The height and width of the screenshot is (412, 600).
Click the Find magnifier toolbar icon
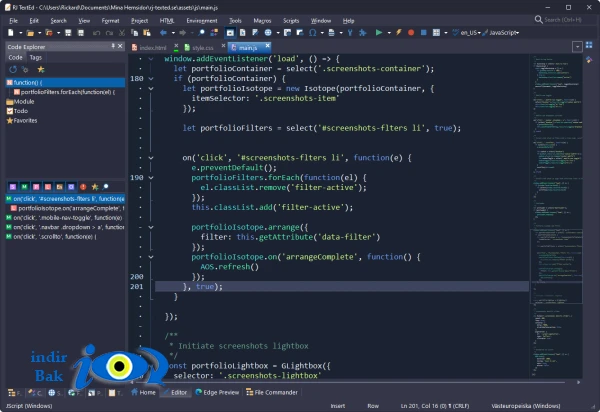click(x=202, y=33)
